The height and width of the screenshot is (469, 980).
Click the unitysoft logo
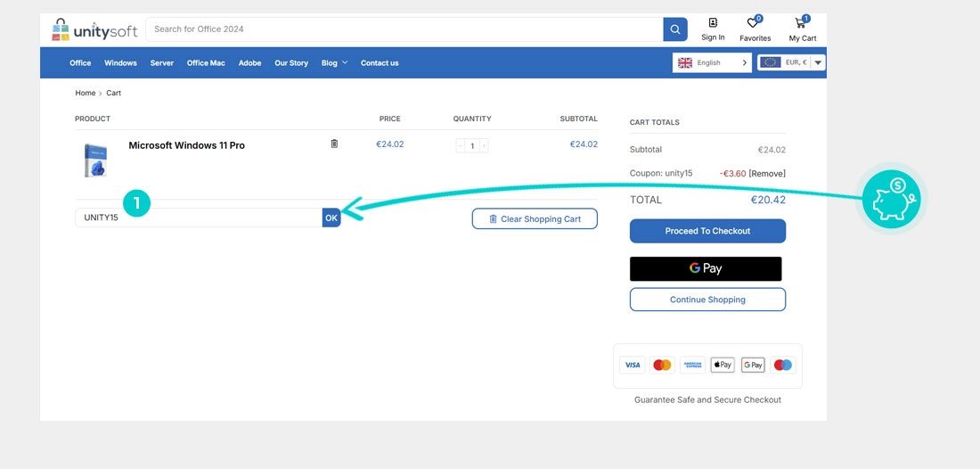(94, 29)
